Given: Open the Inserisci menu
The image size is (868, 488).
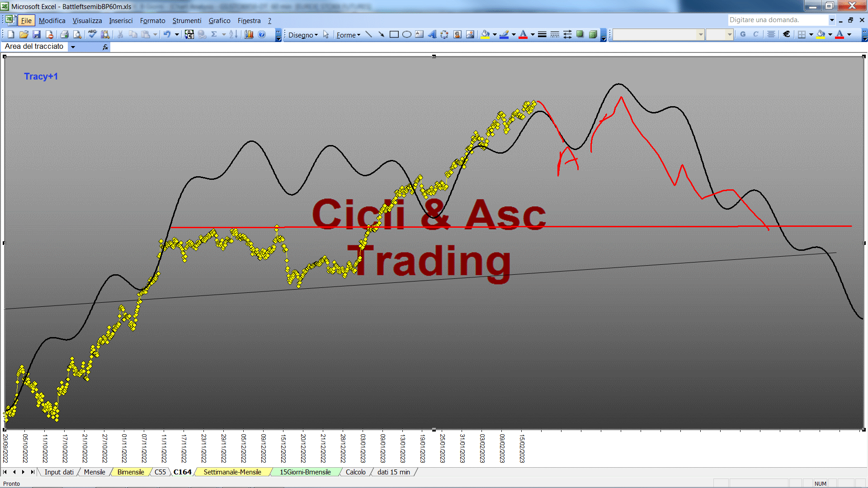Looking at the screenshot, I should (x=121, y=21).
